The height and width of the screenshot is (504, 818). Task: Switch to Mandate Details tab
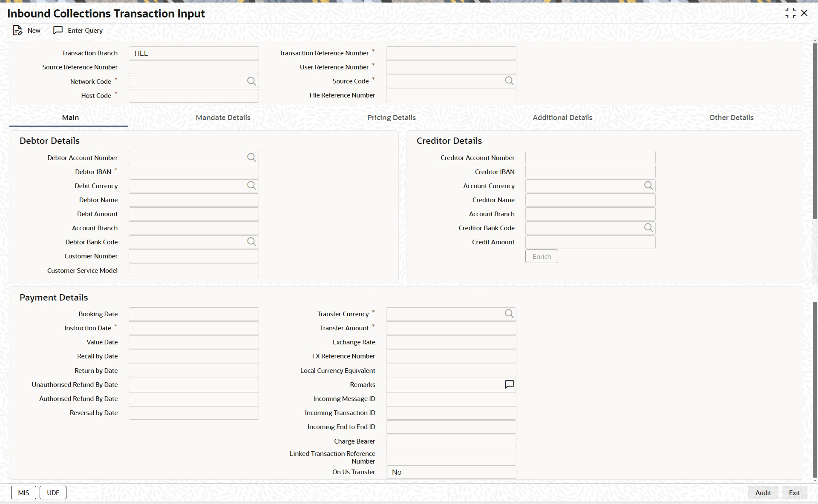[223, 117]
